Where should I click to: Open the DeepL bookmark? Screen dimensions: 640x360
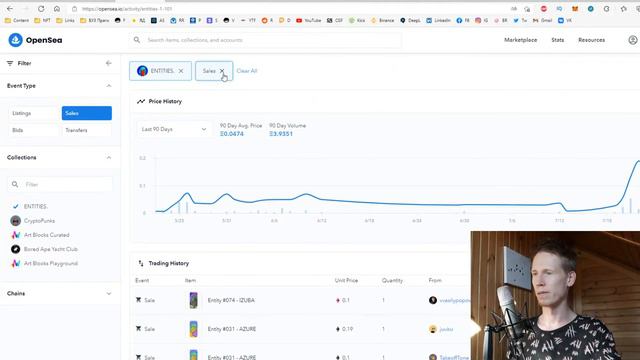(410, 20)
